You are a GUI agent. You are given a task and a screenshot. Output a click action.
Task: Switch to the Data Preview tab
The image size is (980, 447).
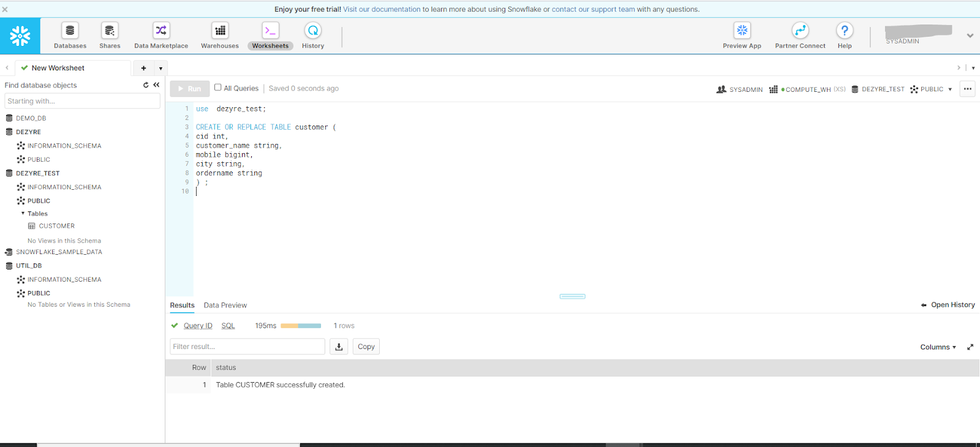coord(225,306)
